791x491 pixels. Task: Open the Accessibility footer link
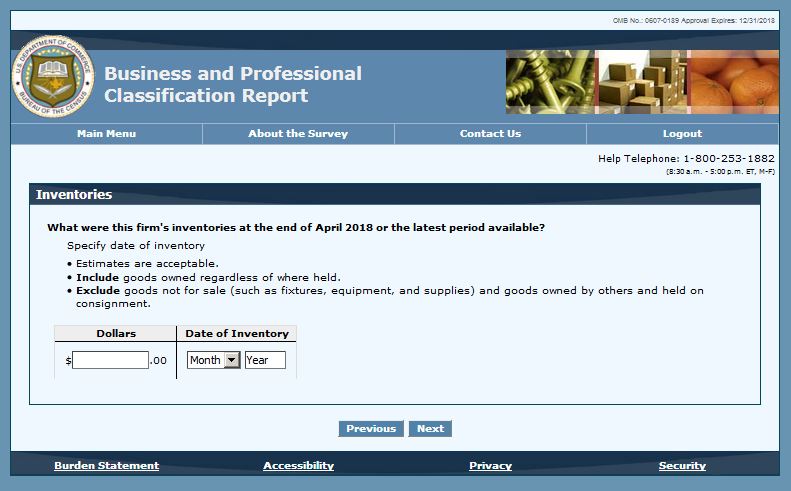pos(298,466)
